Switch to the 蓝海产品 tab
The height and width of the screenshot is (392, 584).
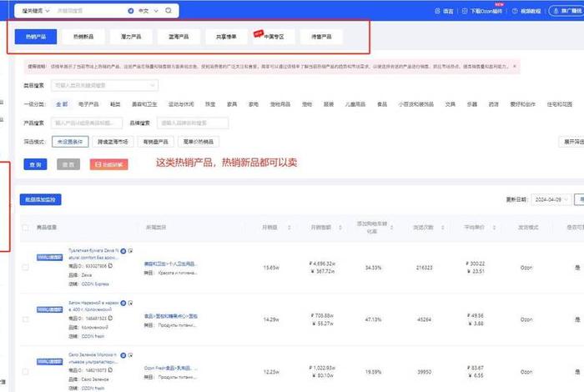(179, 37)
